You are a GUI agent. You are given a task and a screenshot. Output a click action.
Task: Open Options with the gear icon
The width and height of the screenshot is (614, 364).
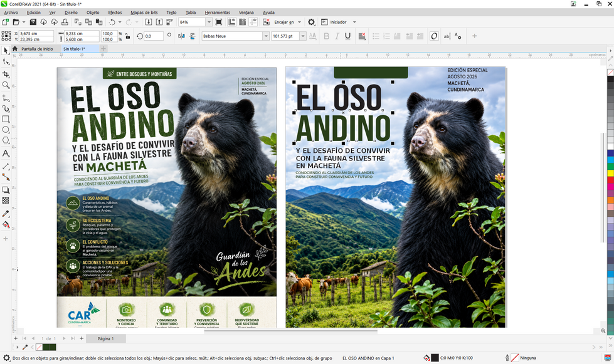coord(311,23)
